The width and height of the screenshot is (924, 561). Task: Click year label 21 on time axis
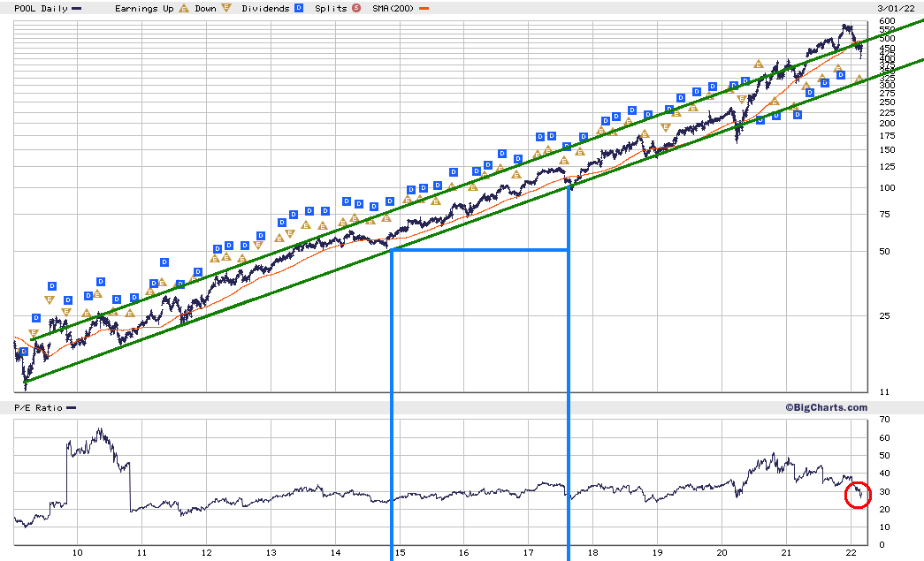tap(786, 552)
